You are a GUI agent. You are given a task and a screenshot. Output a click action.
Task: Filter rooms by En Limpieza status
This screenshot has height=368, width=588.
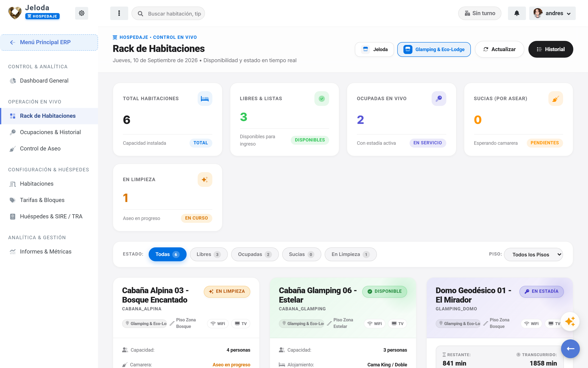tap(351, 254)
